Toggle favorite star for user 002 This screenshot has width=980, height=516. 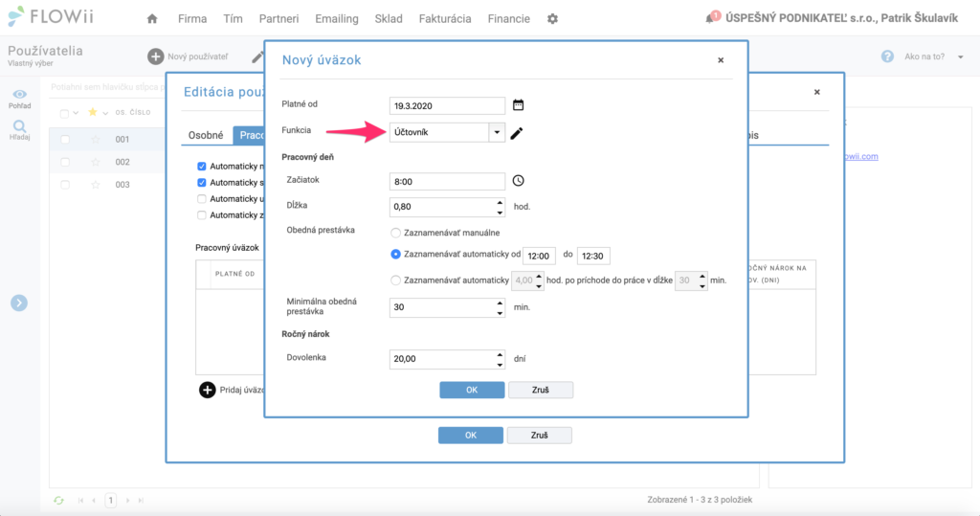pyautogui.click(x=95, y=162)
